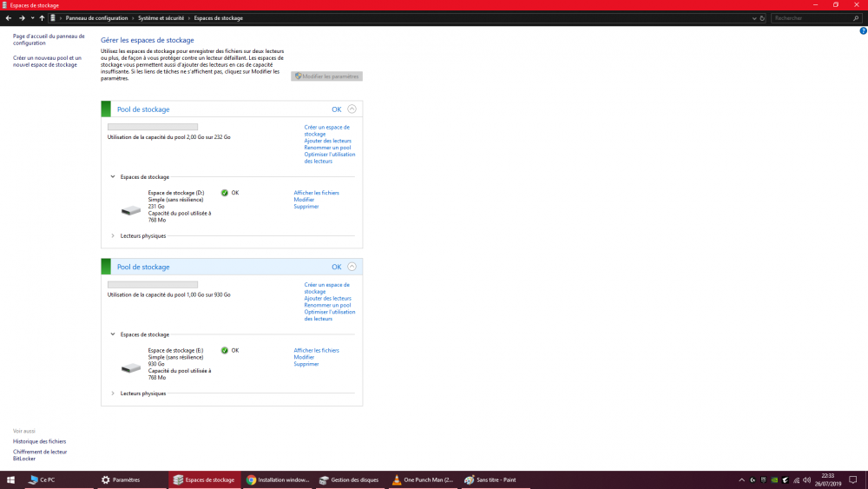Click the volume icon in system tray
868x489 pixels.
click(x=806, y=480)
